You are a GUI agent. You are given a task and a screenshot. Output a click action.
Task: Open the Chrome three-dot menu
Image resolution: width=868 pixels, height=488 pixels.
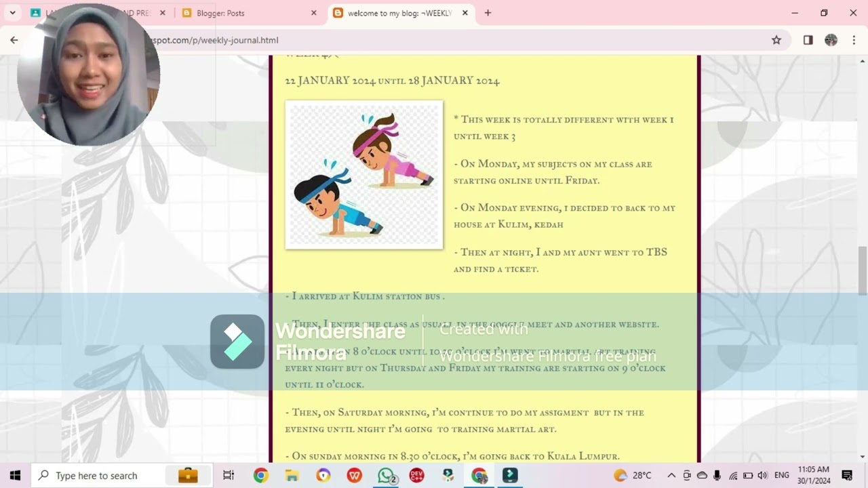(x=853, y=40)
